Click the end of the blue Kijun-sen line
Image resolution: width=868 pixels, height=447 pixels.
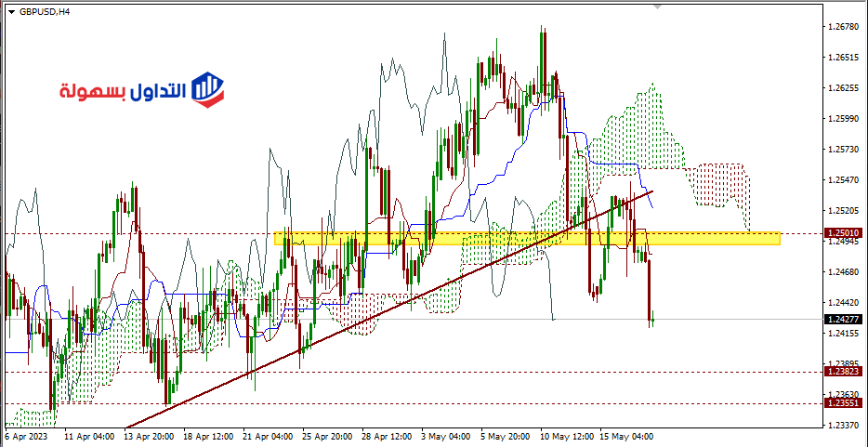pos(651,206)
